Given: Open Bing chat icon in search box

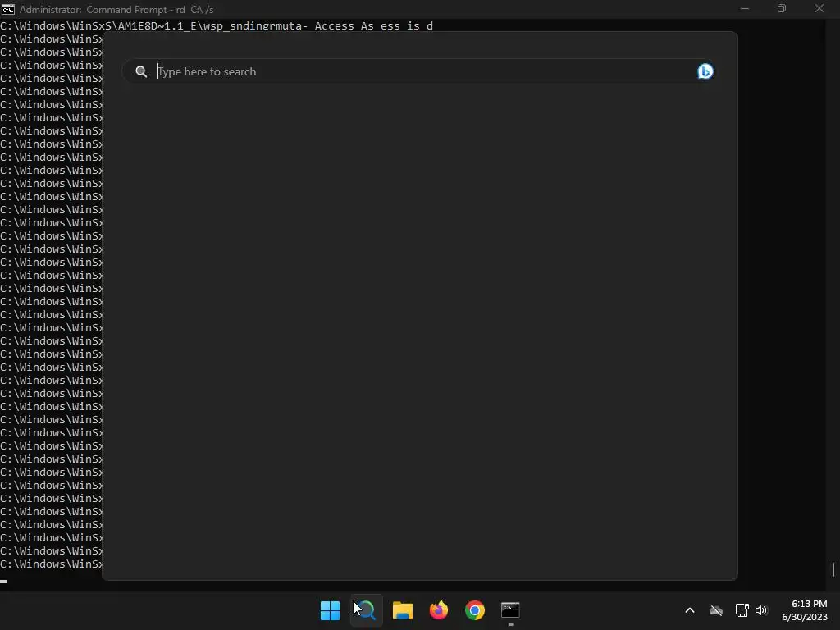Looking at the screenshot, I should (x=705, y=71).
